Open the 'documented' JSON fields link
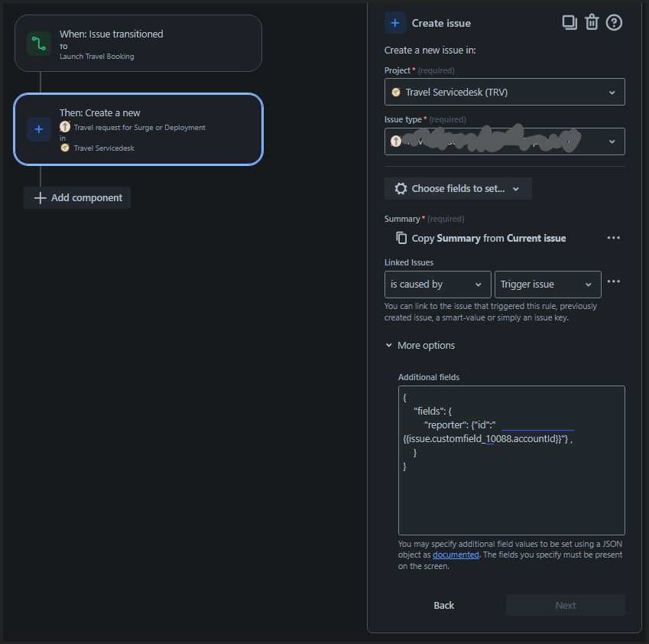The image size is (649, 644). [455, 555]
